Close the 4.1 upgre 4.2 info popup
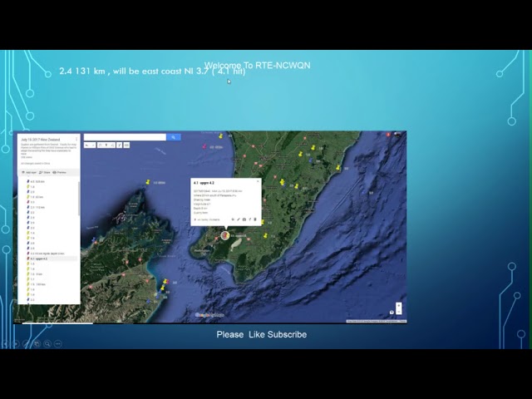532x399 pixels. tap(258, 181)
